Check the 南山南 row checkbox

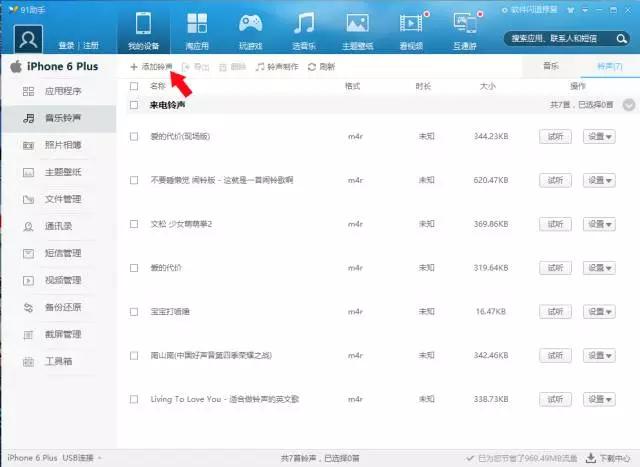click(x=134, y=356)
